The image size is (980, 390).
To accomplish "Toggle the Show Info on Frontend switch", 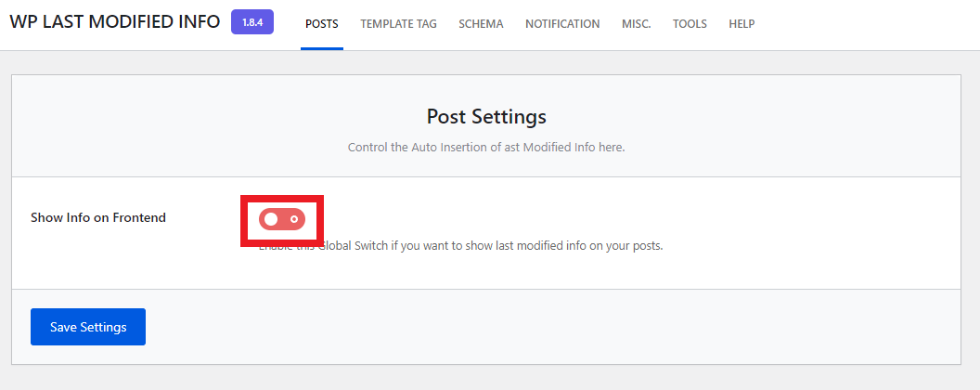I will coord(282,219).
